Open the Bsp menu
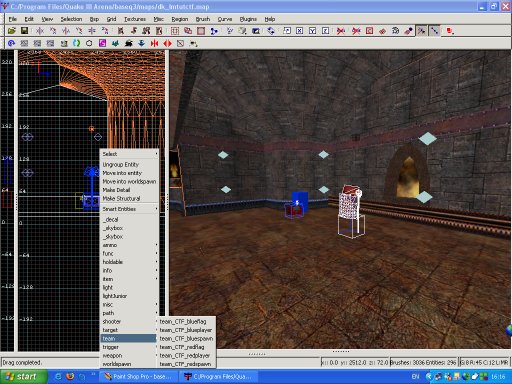Image resolution: width=512 pixels, height=384 pixels. [x=94, y=19]
